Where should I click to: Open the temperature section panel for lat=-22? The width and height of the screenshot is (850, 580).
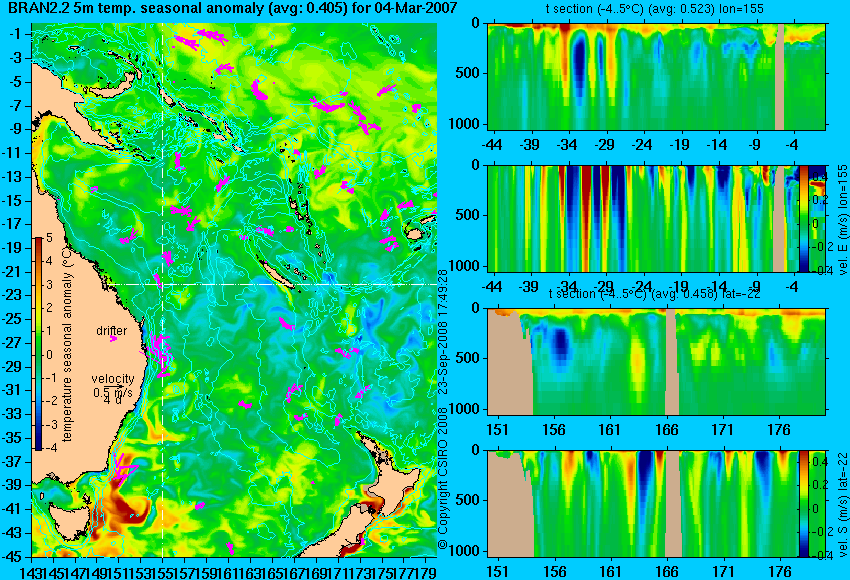pyautogui.click(x=656, y=362)
